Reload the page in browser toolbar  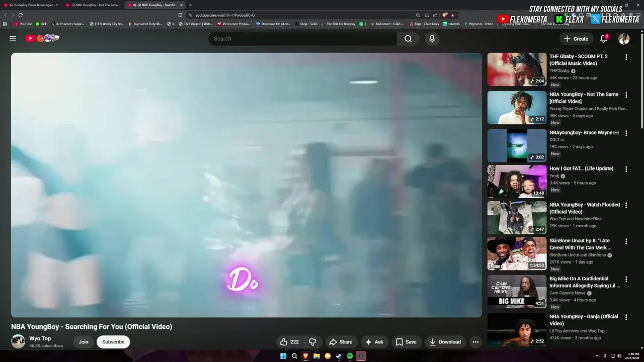(x=20, y=15)
